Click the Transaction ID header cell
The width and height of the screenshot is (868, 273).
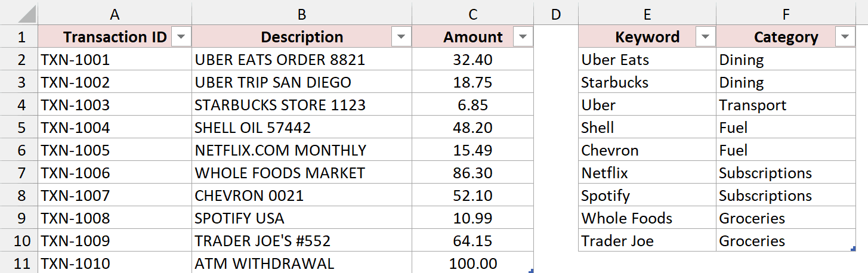click(x=115, y=37)
